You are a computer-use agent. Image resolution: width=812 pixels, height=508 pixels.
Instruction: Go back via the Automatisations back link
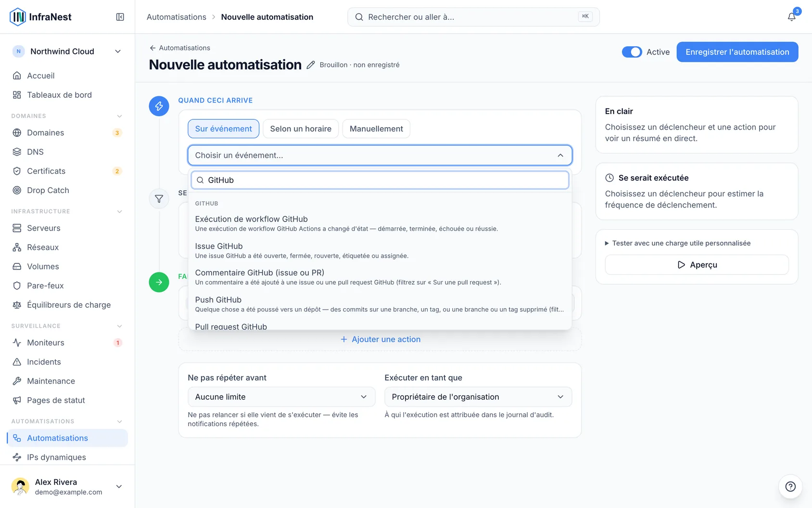coord(180,48)
